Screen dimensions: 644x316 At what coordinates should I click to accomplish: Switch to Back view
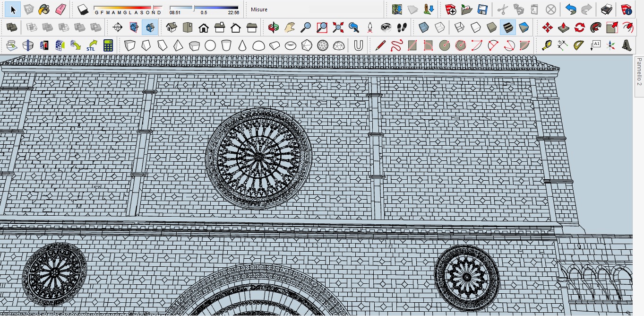(236, 27)
